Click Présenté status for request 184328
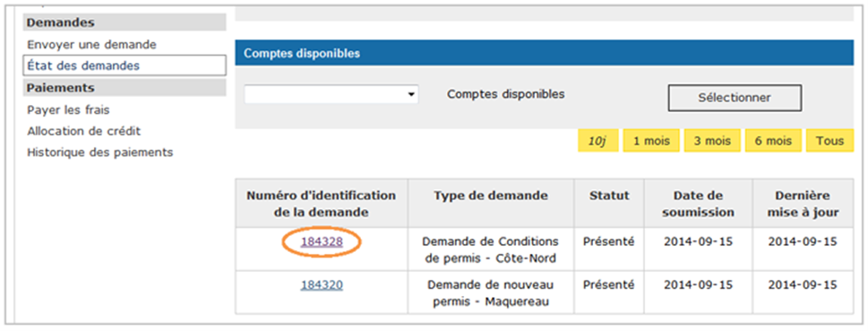Image resolution: width=868 pixels, height=331 pixels. tap(609, 241)
